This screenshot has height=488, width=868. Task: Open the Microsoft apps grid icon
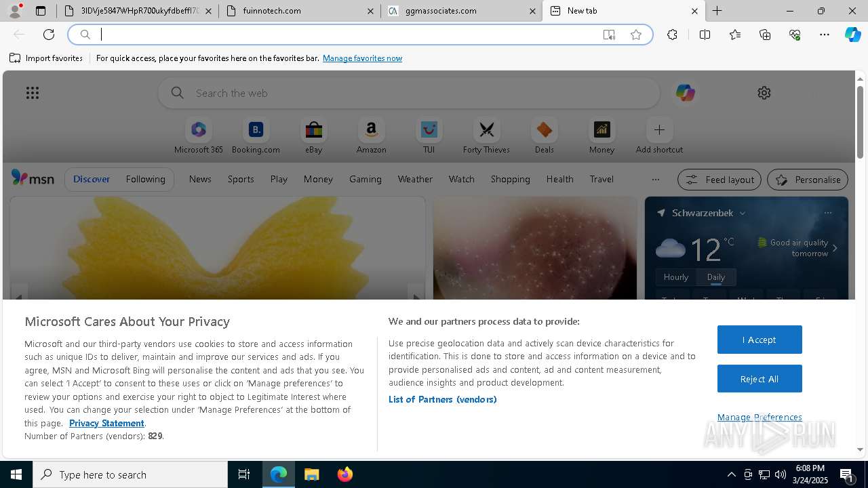tap(33, 93)
